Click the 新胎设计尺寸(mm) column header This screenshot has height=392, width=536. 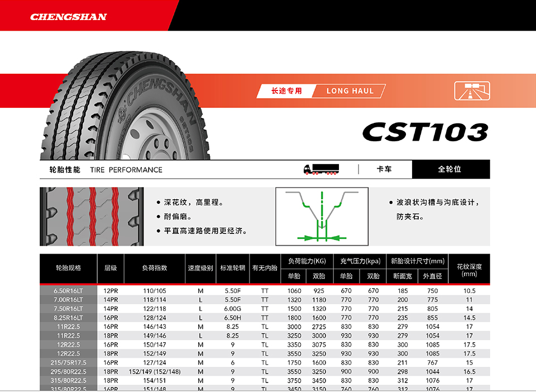418,261
